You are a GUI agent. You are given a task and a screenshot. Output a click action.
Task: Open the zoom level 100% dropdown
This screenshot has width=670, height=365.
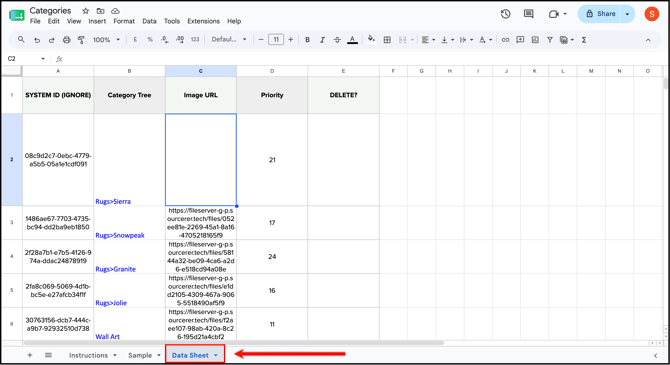106,40
